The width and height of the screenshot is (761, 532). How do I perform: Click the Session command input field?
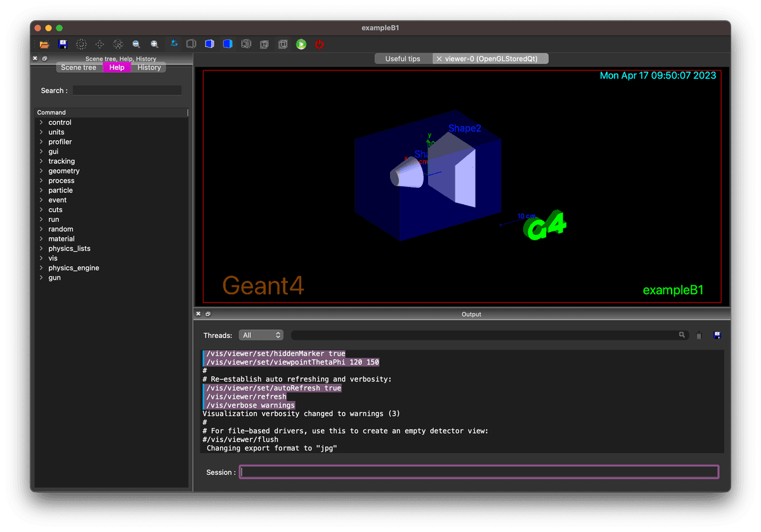click(x=479, y=472)
